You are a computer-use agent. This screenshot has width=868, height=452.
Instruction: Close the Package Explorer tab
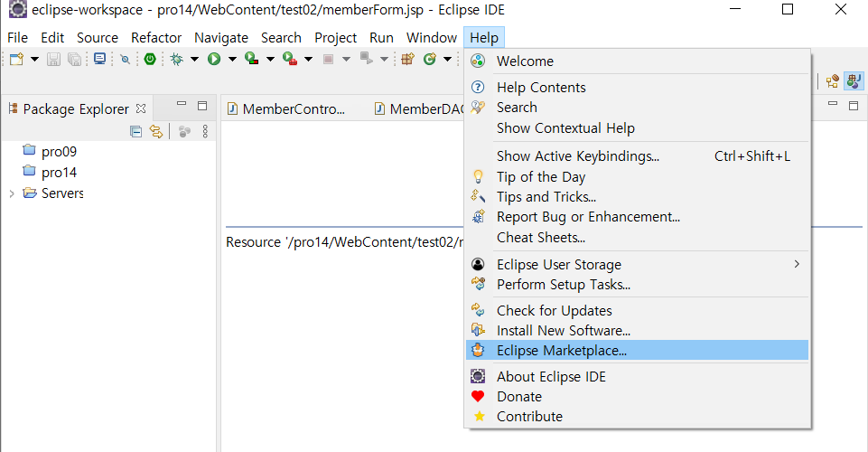141,108
